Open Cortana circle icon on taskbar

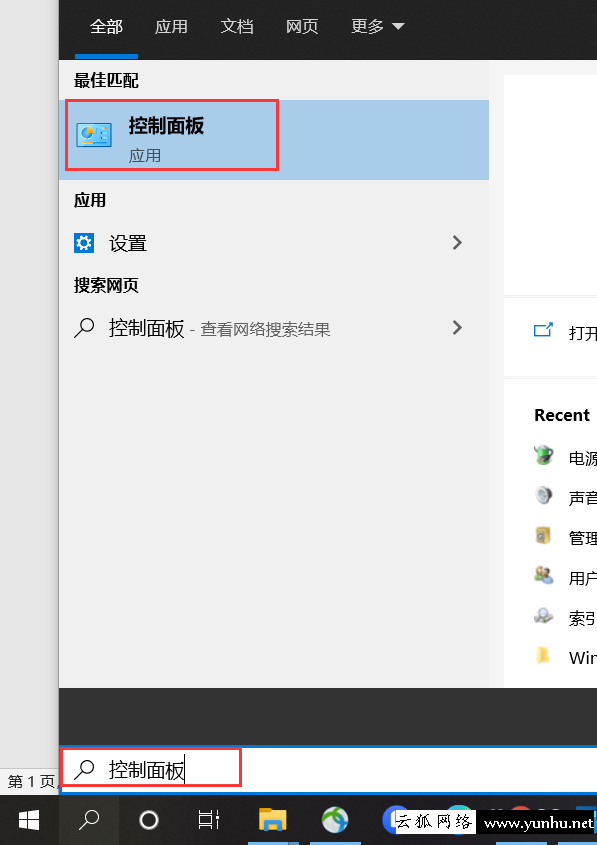[149, 820]
